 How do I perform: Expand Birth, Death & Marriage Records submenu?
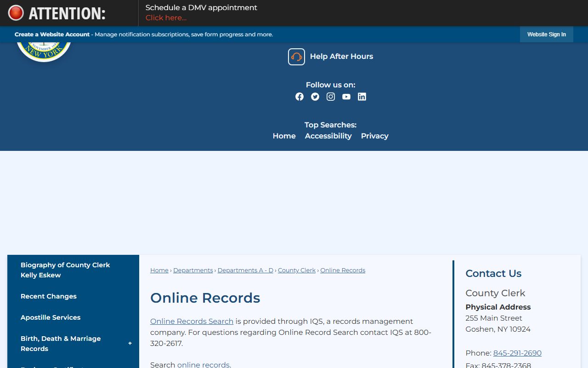(x=130, y=343)
